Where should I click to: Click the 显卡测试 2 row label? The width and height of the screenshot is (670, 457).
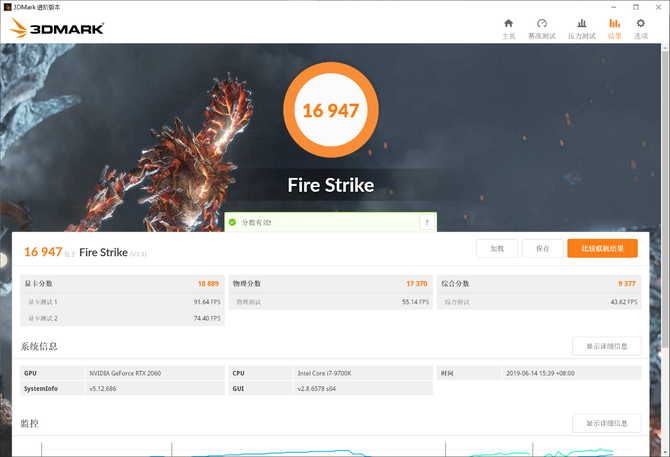point(43,318)
